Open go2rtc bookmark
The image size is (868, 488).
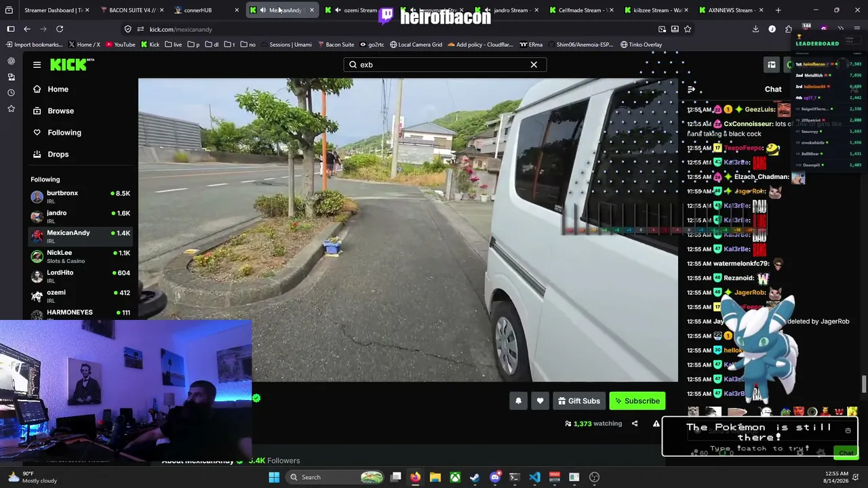(372, 45)
